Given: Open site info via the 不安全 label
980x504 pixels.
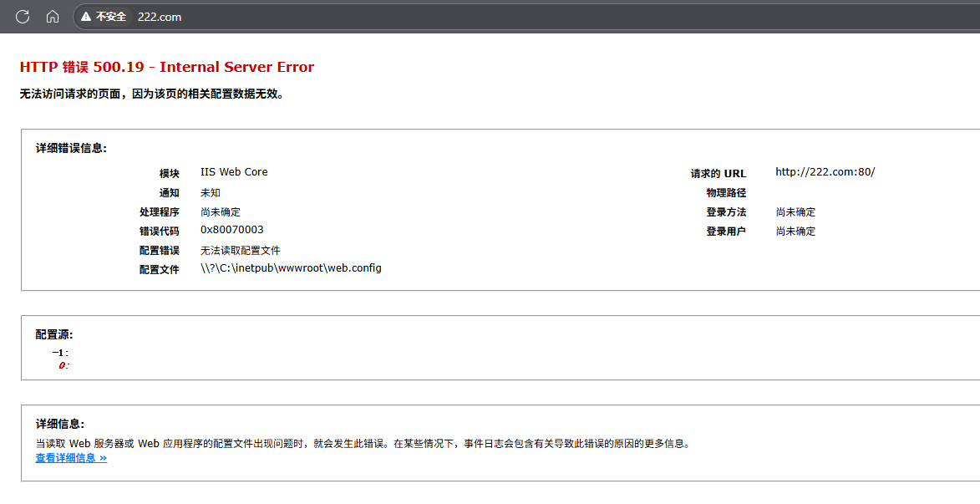Looking at the screenshot, I should coord(110,17).
